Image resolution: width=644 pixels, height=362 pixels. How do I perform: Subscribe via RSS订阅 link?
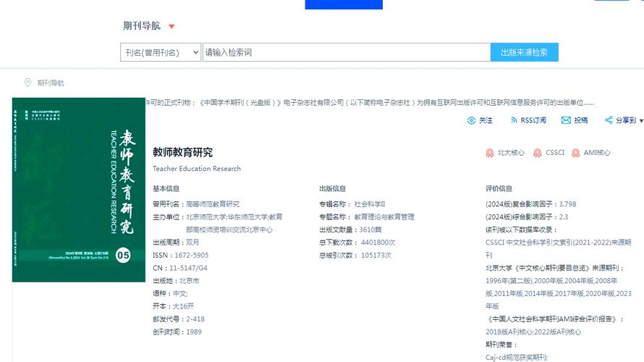(x=533, y=120)
